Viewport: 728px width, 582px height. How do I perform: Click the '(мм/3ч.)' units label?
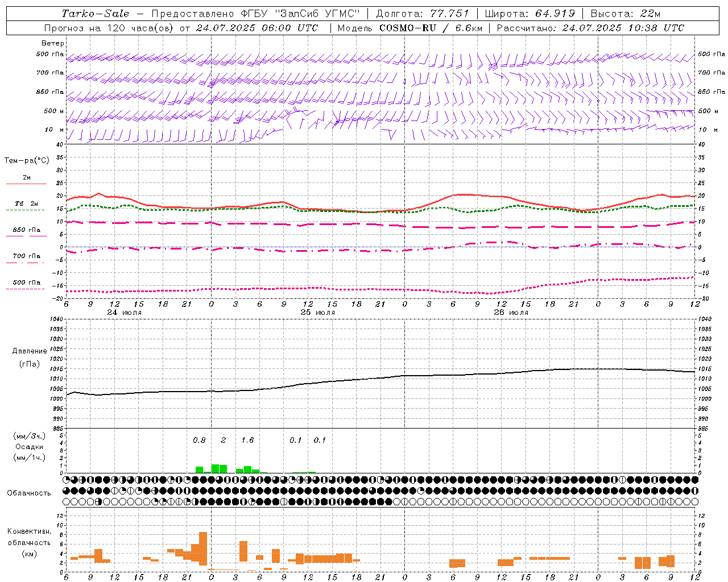[x=29, y=436]
